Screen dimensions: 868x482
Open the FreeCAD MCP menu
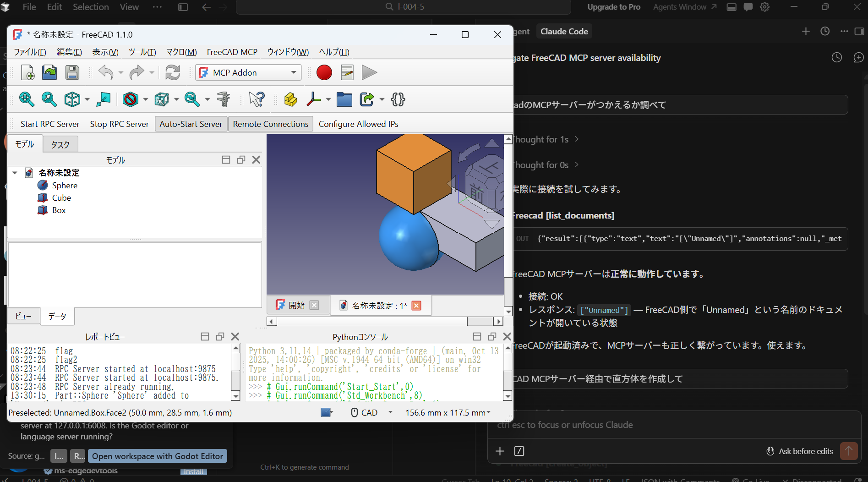coord(232,52)
